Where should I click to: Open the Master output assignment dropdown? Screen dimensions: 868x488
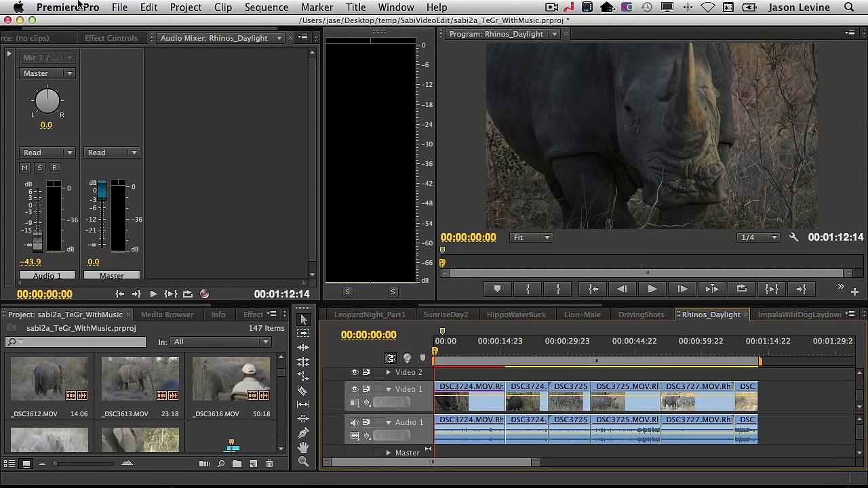(x=47, y=73)
